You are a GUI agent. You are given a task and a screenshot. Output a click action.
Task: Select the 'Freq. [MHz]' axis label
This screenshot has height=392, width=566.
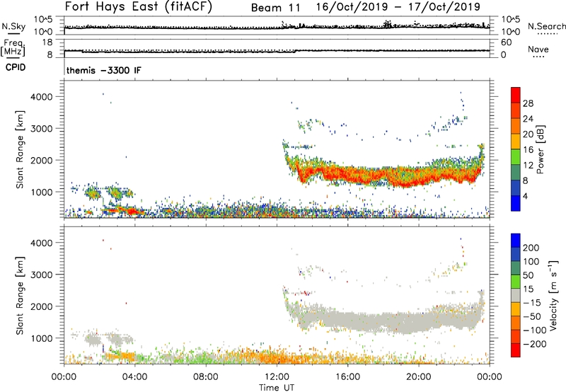(x=13, y=47)
